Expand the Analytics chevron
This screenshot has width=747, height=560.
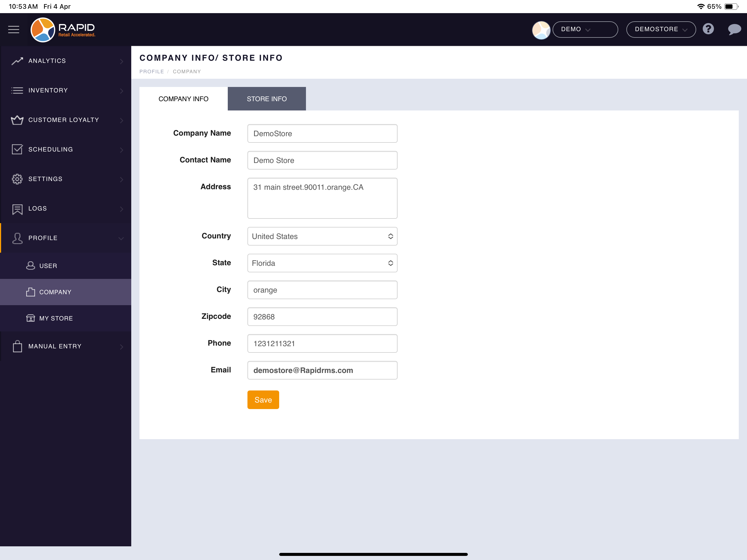[122, 61]
